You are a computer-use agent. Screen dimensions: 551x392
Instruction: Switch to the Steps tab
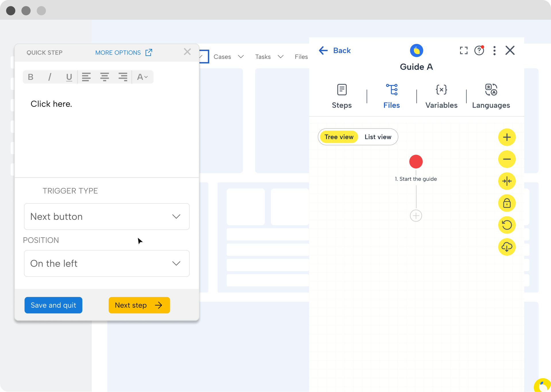point(342,96)
